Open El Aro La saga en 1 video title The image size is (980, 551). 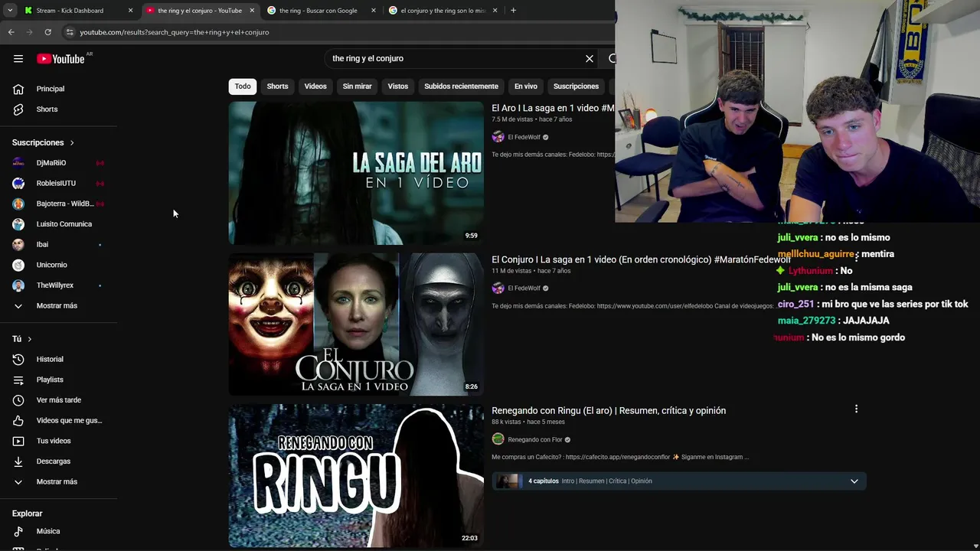click(553, 109)
